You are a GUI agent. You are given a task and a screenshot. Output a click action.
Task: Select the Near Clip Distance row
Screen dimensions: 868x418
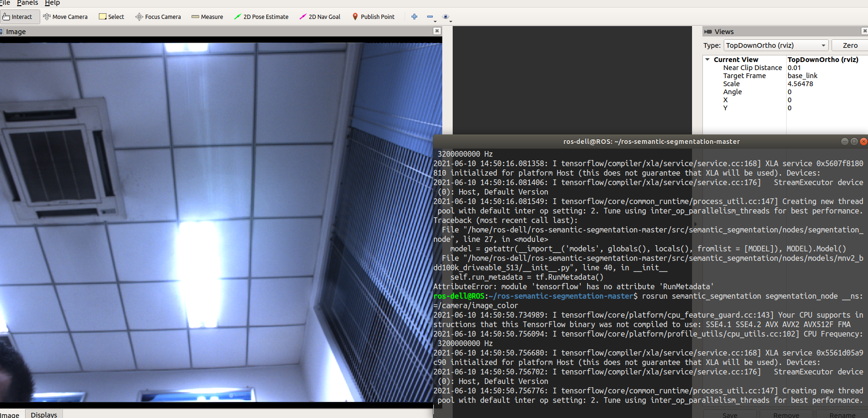(785, 68)
